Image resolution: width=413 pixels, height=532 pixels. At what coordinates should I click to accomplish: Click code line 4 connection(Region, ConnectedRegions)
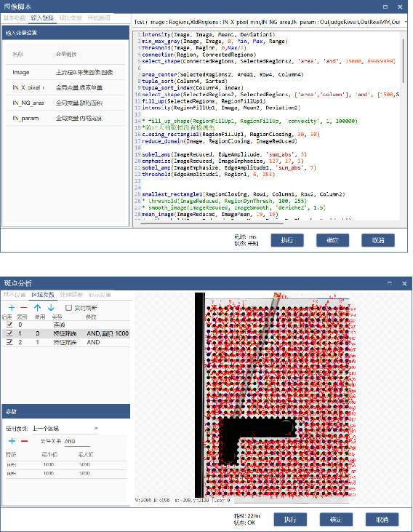pos(199,55)
